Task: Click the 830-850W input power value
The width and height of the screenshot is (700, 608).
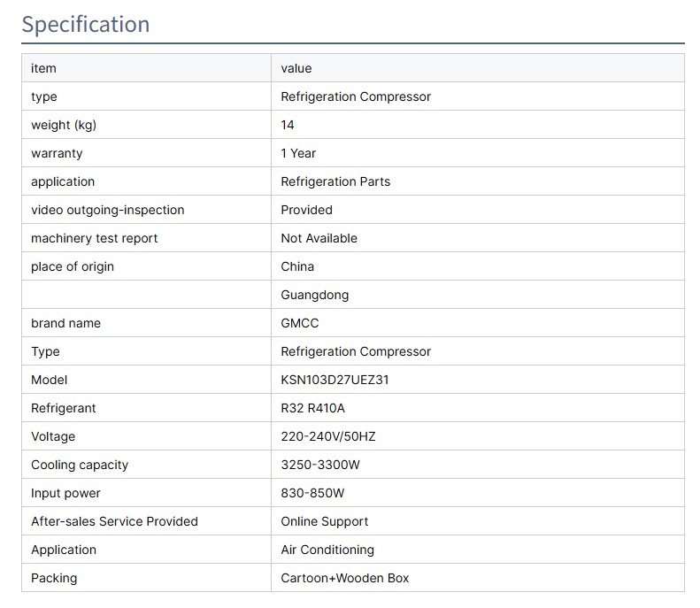Action: coord(312,493)
